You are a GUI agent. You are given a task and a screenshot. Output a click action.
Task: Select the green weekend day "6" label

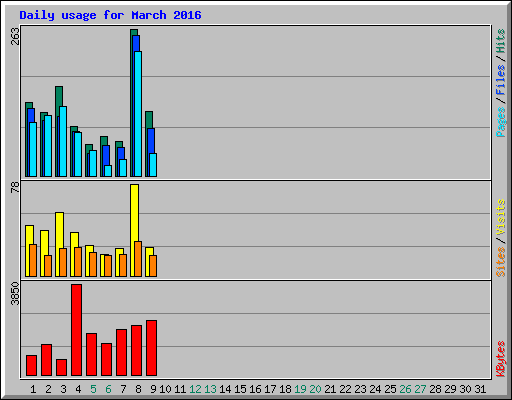(108, 389)
